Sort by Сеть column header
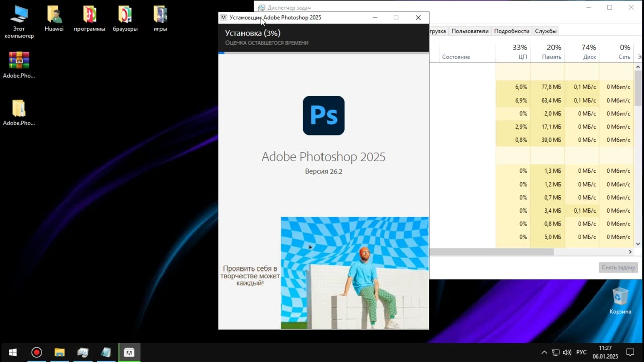Image resolution: width=644 pixels, height=362 pixels. click(616, 52)
